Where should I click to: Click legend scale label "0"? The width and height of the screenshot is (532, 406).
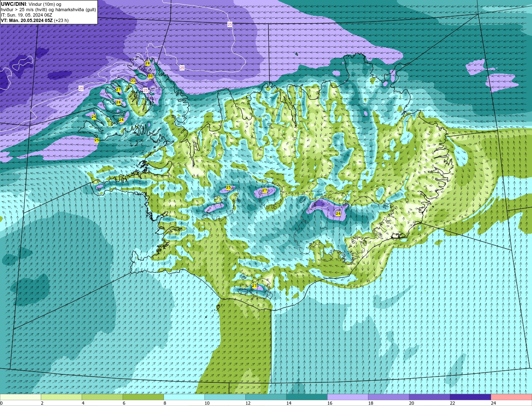tap(1, 403)
